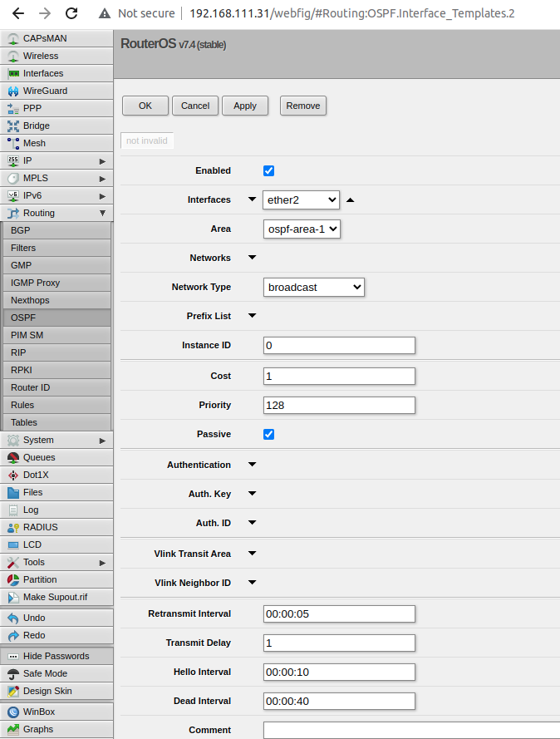Click the browser reload icon

pyautogui.click(x=71, y=13)
